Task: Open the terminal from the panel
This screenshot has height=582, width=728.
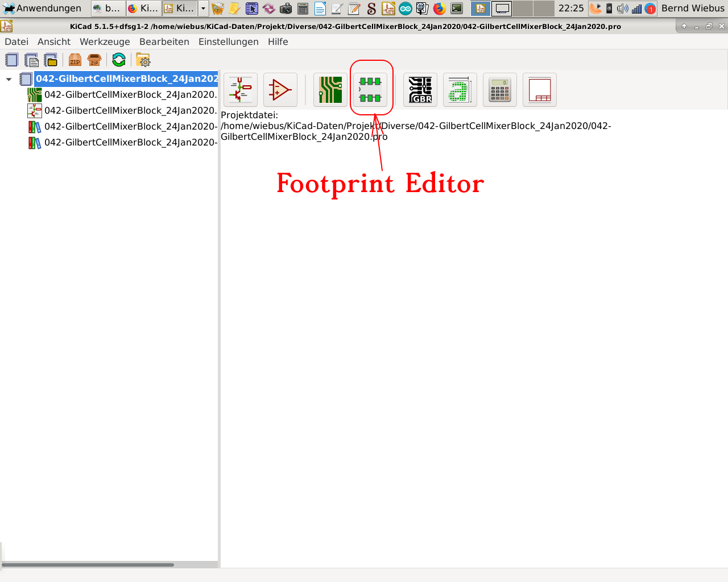Action: (457, 8)
